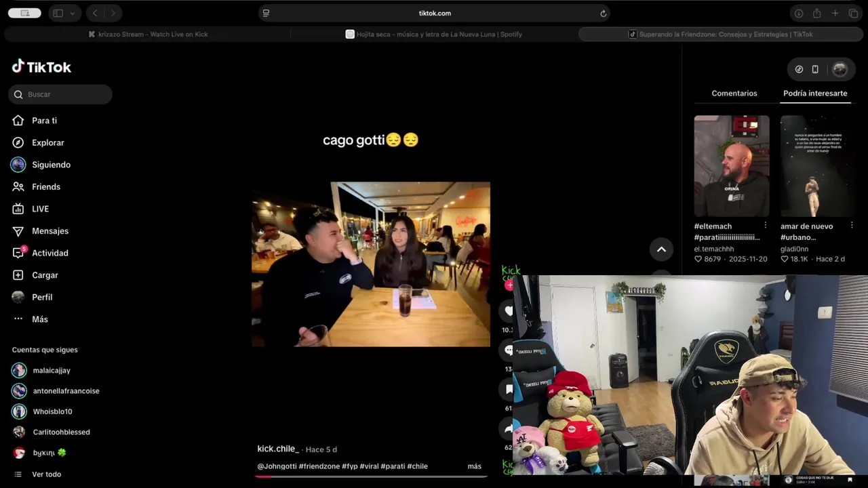Screen dimensions: 868x488
Task: Open Actividad notifications icon
Action: pos(19,253)
